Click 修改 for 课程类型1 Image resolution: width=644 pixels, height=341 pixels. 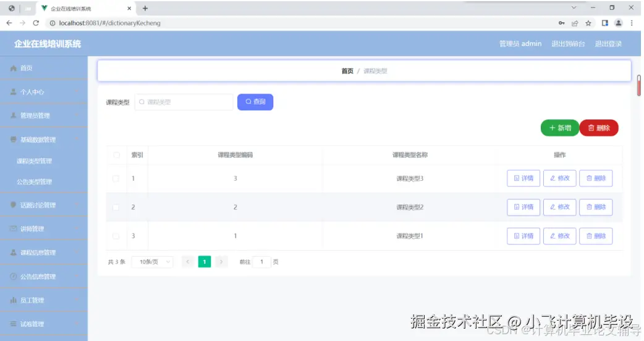tap(560, 236)
